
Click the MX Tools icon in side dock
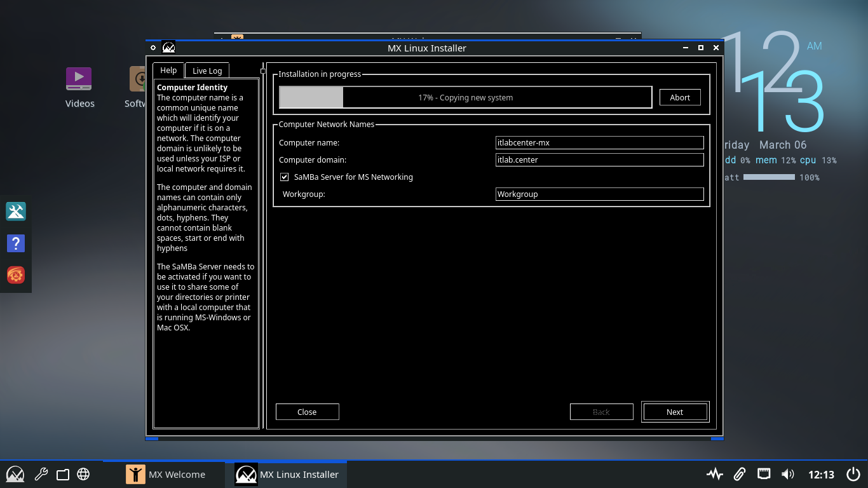tap(15, 211)
